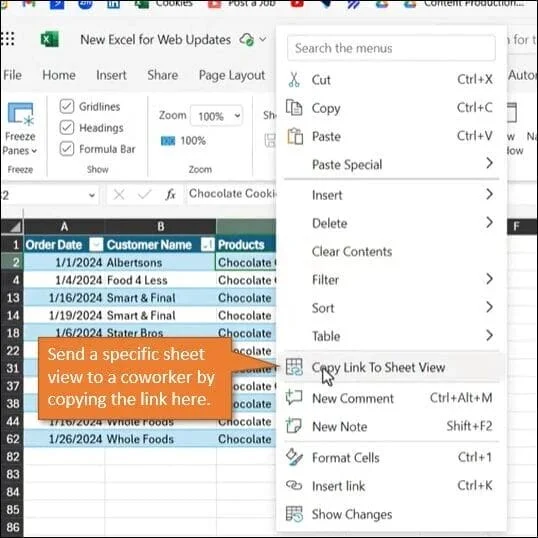Choose Show Changes menu entry
Image resolution: width=538 pixels, height=538 pixels.
(391, 514)
